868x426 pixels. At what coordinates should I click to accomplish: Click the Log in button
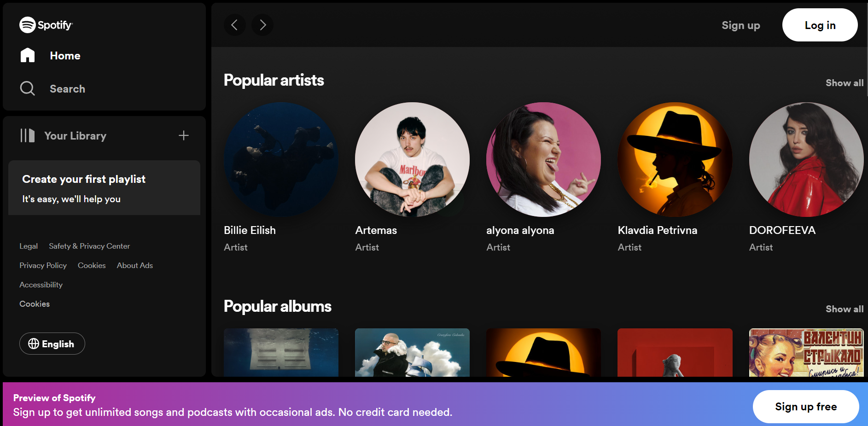tap(820, 25)
